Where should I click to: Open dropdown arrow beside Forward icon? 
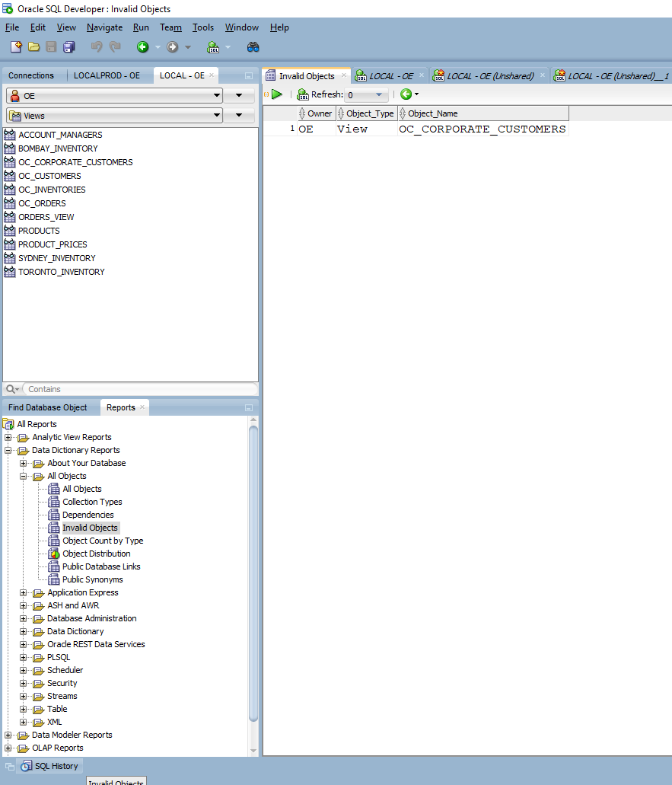coord(188,47)
